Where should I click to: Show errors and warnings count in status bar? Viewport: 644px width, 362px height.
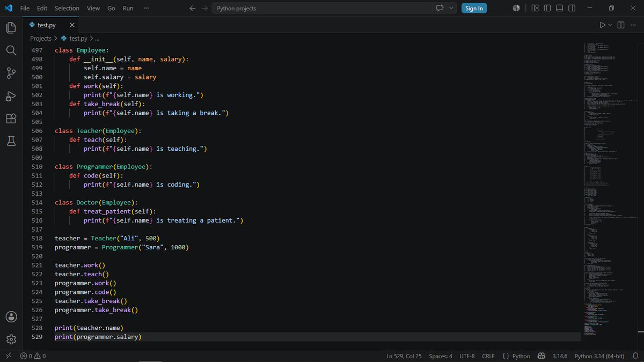coord(33,356)
